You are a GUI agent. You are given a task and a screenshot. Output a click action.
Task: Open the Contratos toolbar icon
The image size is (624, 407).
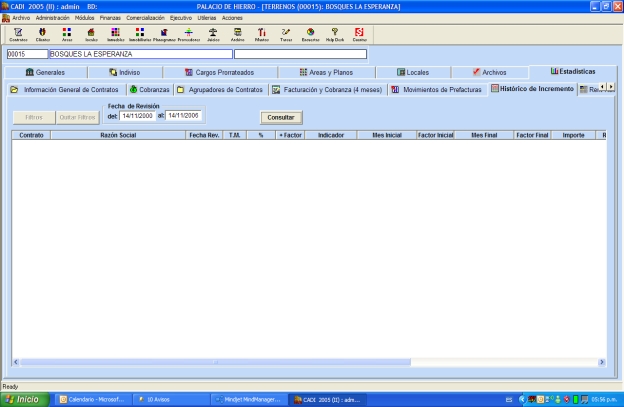pyautogui.click(x=18, y=33)
